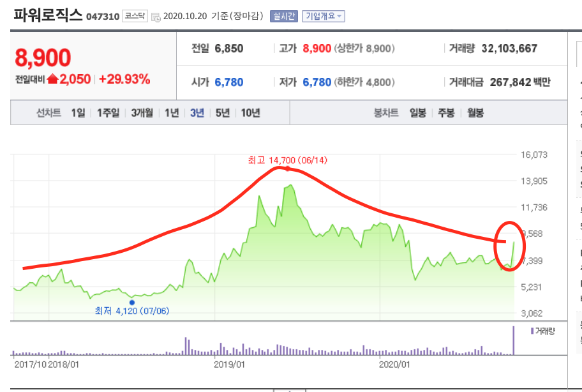The height and width of the screenshot is (392, 582).
Task: Select the 1주일 line chart tab
Action: point(108,113)
